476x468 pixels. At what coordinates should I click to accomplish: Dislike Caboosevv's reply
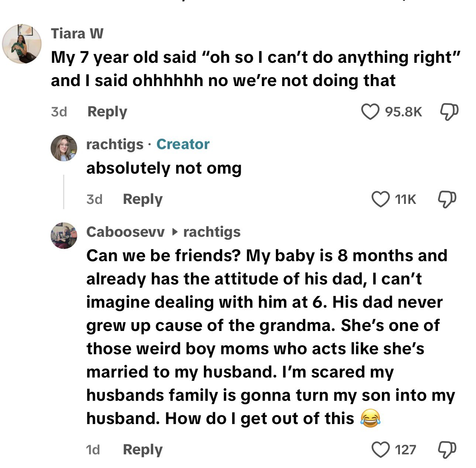point(447,450)
